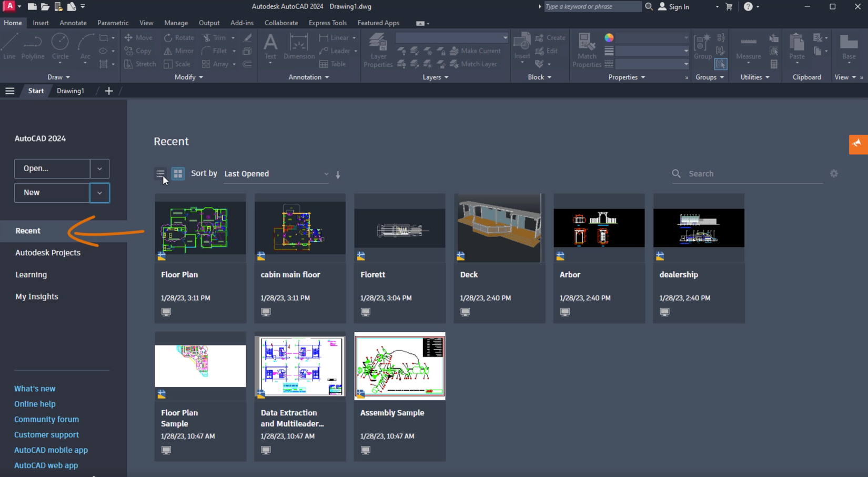868x477 pixels.
Task: Open the Assembly Sample drawing thumbnail
Action: (x=400, y=365)
